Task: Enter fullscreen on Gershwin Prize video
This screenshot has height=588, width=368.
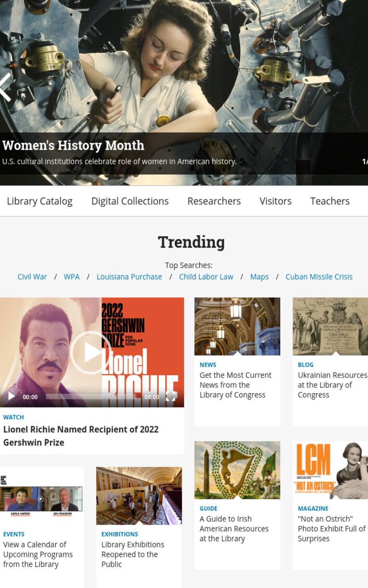Action: coord(171,396)
